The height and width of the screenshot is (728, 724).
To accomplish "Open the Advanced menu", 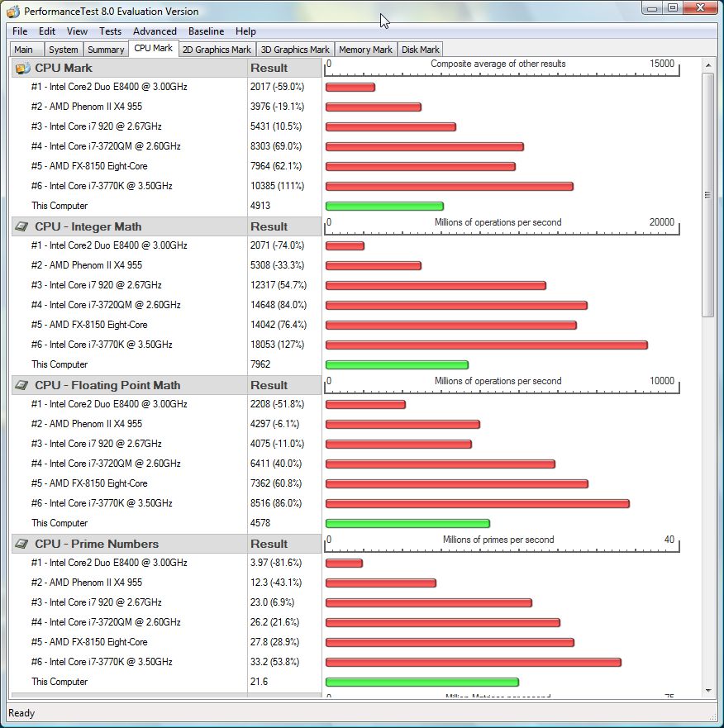I will (155, 31).
